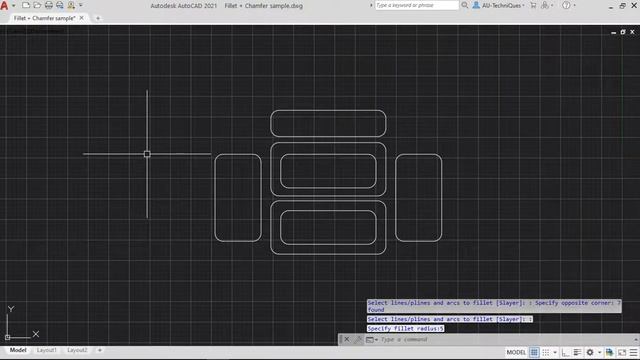Toggle Ortho mode in status bar
The image size is (640, 360).
[x=565, y=352]
